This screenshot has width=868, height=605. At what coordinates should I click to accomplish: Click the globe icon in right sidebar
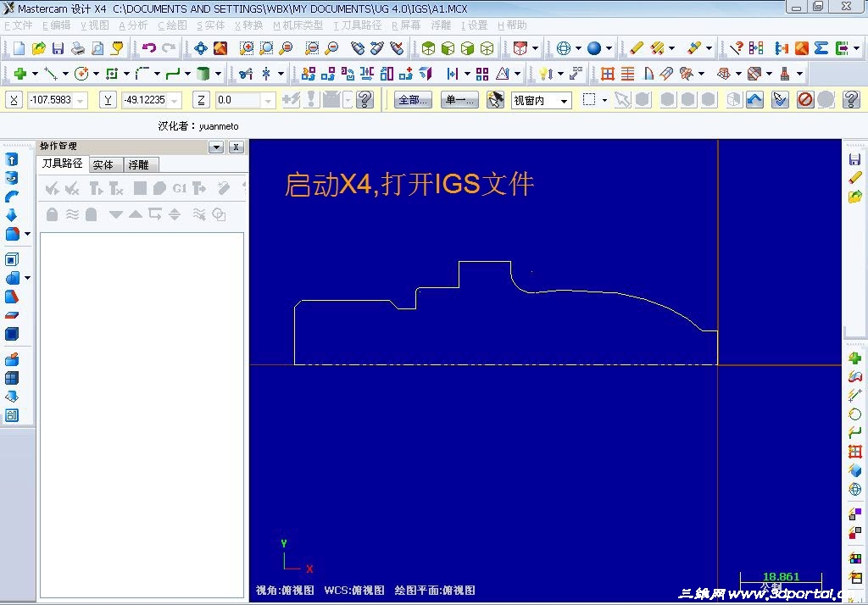point(854,489)
